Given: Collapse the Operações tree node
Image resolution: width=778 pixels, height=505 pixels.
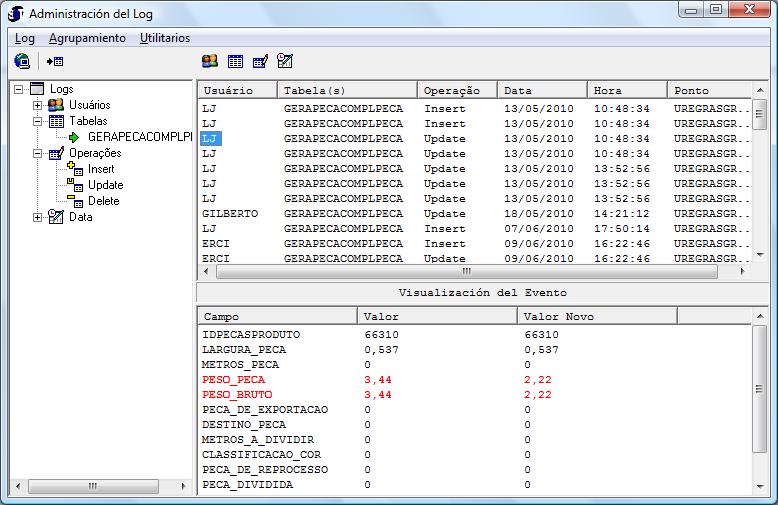Looking at the screenshot, I should pos(38,153).
